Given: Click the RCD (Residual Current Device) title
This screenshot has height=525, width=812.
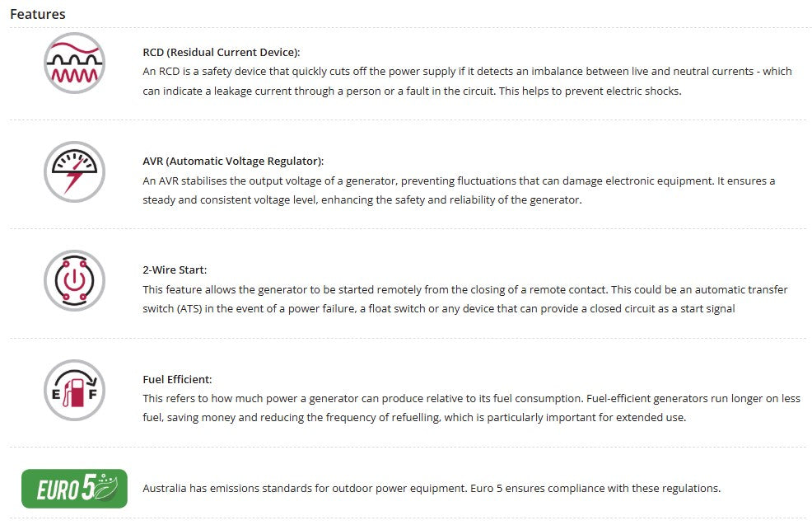Looking at the screenshot, I should pos(222,52).
